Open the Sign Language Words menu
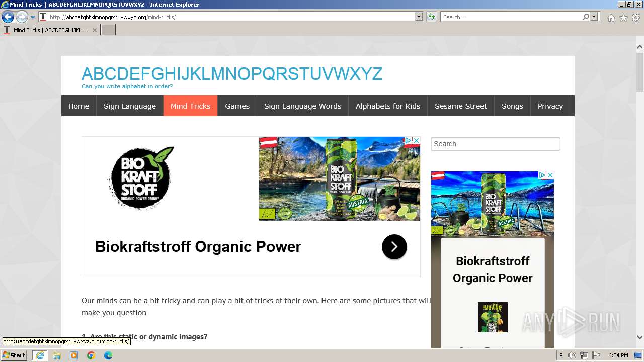The height and width of the screenshot is (362, 644). [x=302, y=106]
